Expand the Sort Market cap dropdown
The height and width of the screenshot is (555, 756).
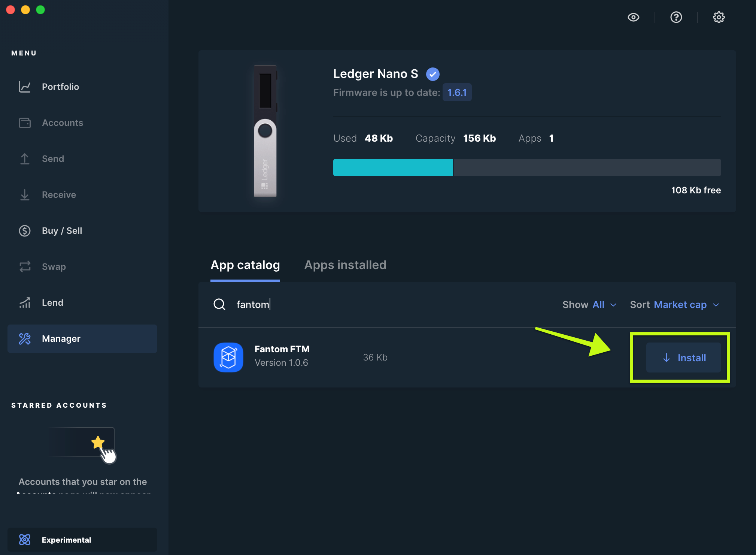tap(674, 305)
